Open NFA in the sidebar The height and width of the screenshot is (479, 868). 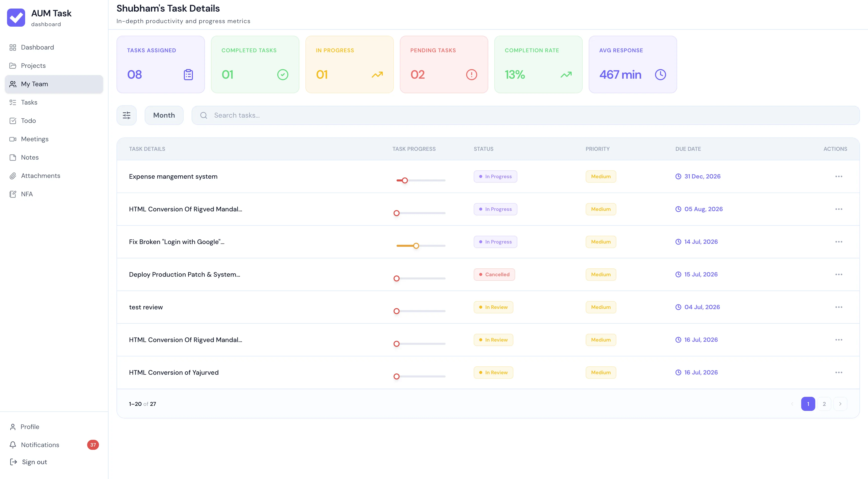[54, 194]
